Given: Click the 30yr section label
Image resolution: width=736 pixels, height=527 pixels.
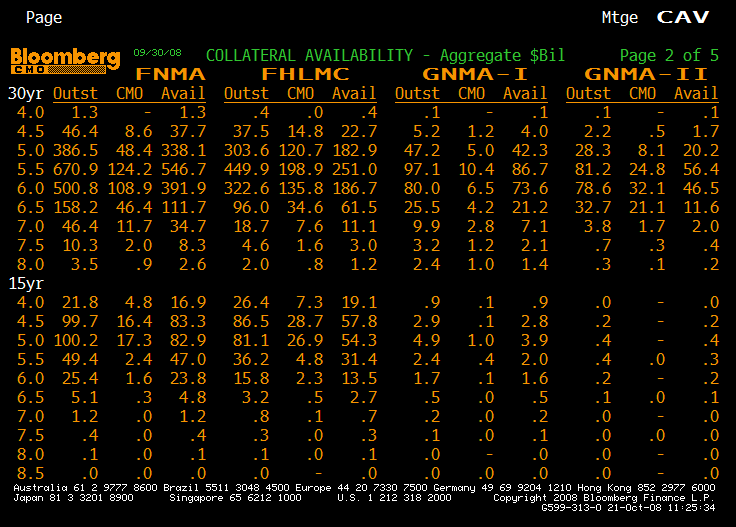Looking at the screenshot, I should pos(26,94).
